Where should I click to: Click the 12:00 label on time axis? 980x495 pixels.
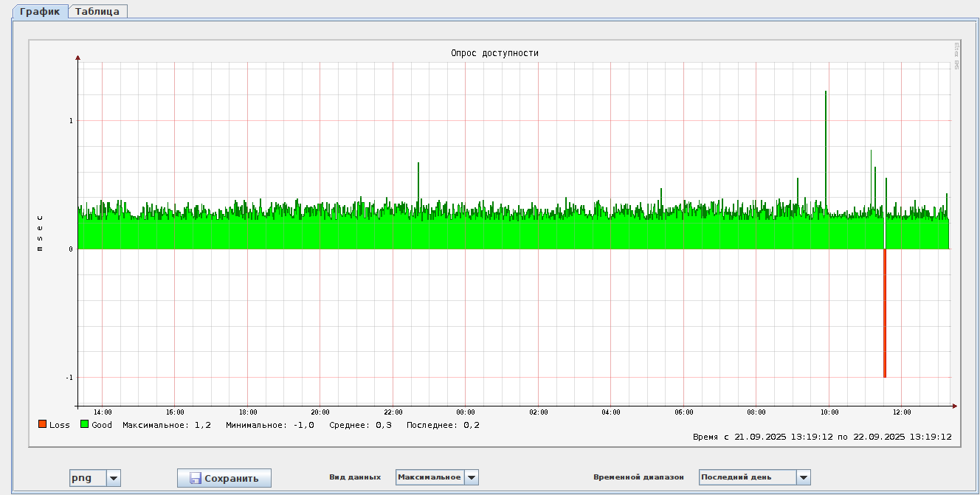click(902, 412)
